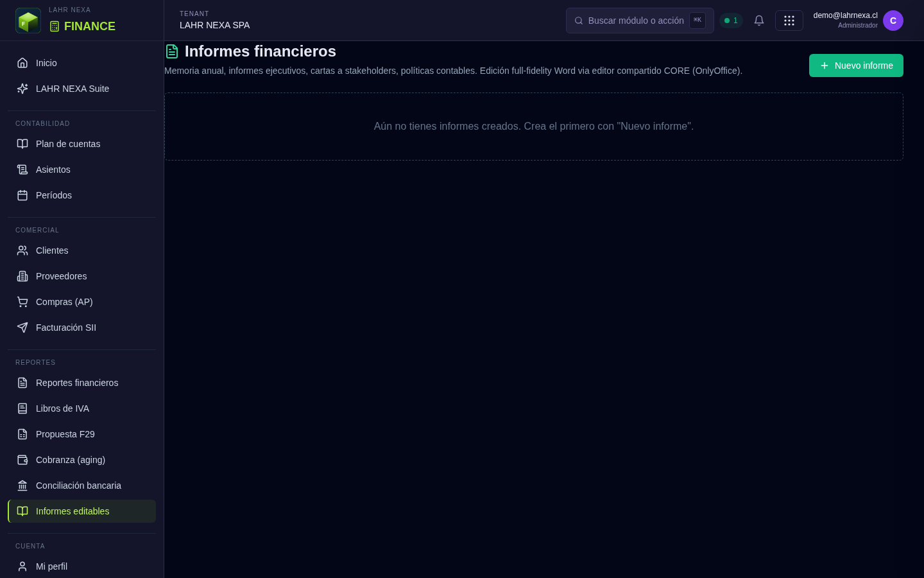Screen dimensions: 924x578
Task: Click the plus icon on Nuevo informe
Action: click(825, 66)
